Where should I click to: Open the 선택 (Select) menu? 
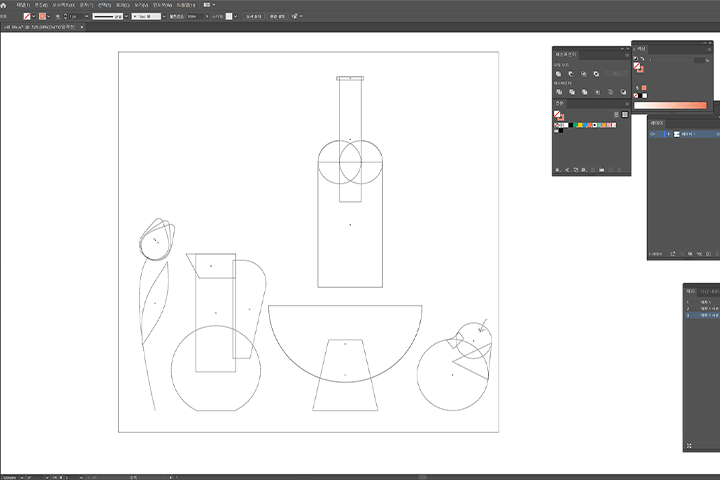coord(104,5)
